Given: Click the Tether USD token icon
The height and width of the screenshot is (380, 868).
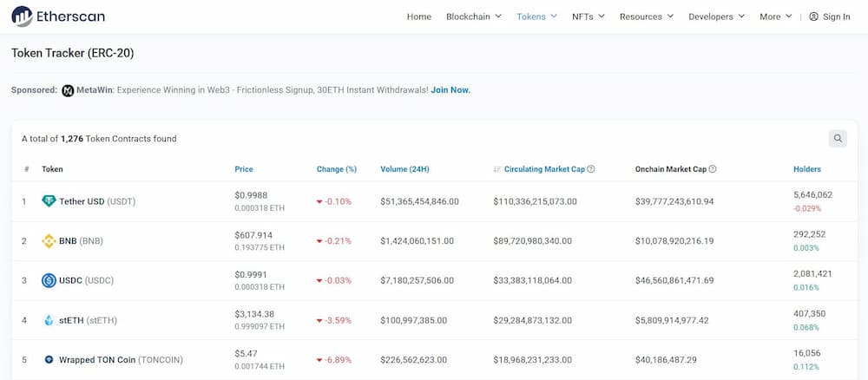Looking at the screenshot, I should 49,201.
